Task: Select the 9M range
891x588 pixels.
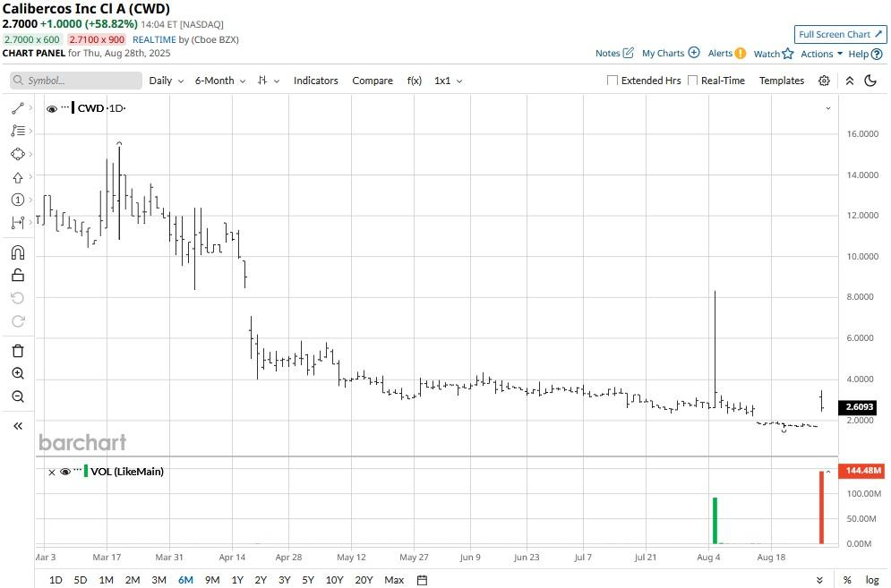Action: tap(212, 580)
